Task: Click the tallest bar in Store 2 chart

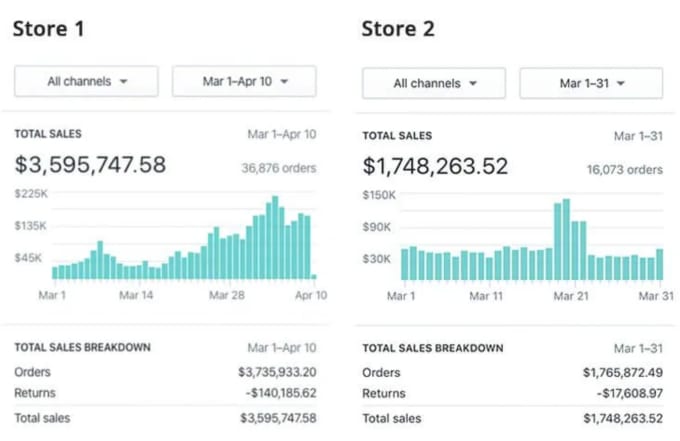Action: click(x=566, y=239)
